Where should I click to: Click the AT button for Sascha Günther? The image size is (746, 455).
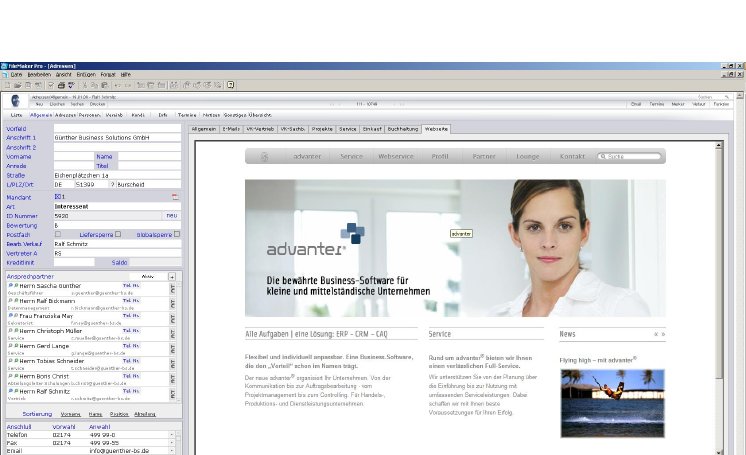pos(172,288)
